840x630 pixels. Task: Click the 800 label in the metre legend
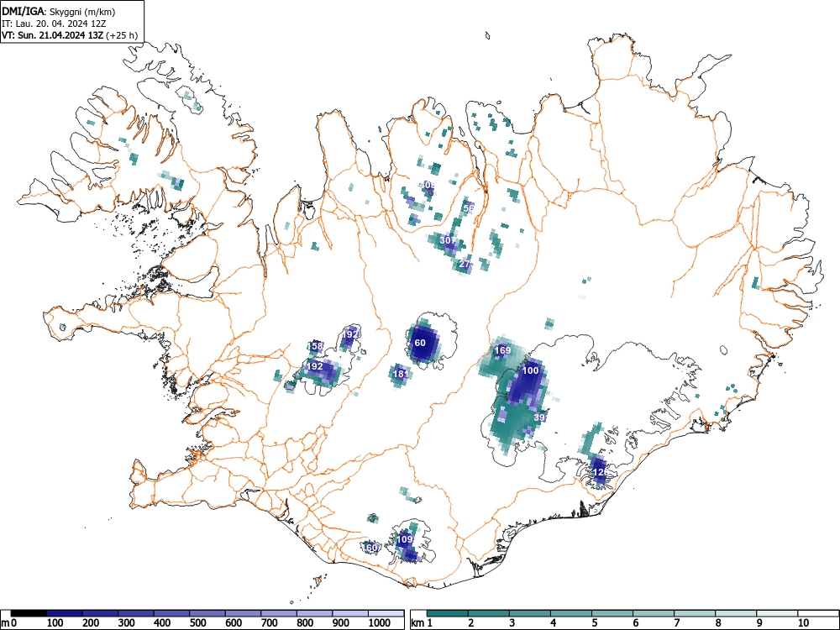(x=306, y=623)
